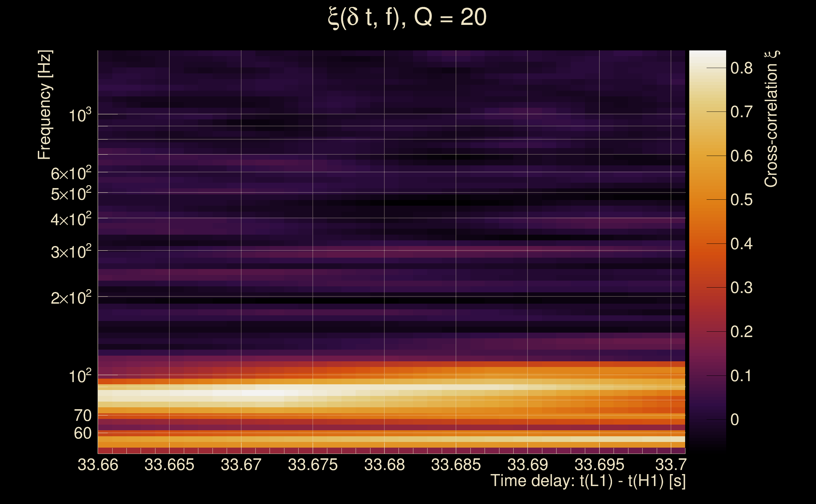The height and width of the screenshot is (504, 816).
Task: Click the 33.68 tick label on the time axis
Action: point(384,465)
